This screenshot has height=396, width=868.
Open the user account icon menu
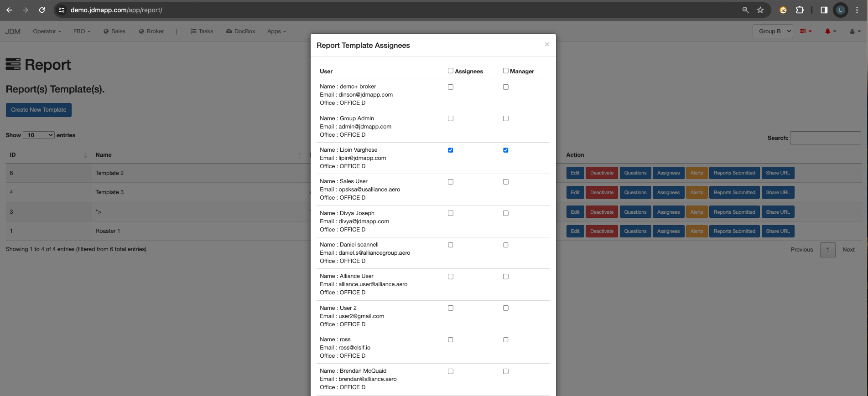coord(855,31)
